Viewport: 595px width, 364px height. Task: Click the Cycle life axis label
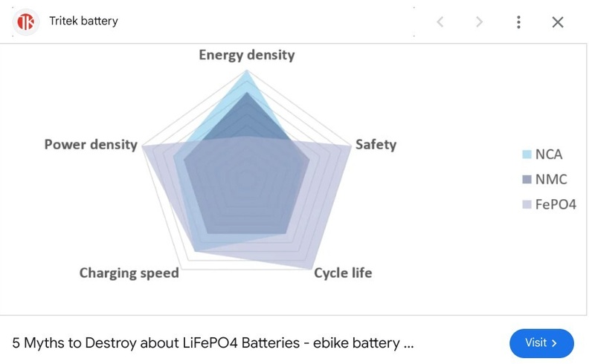(x=343, y=273)
